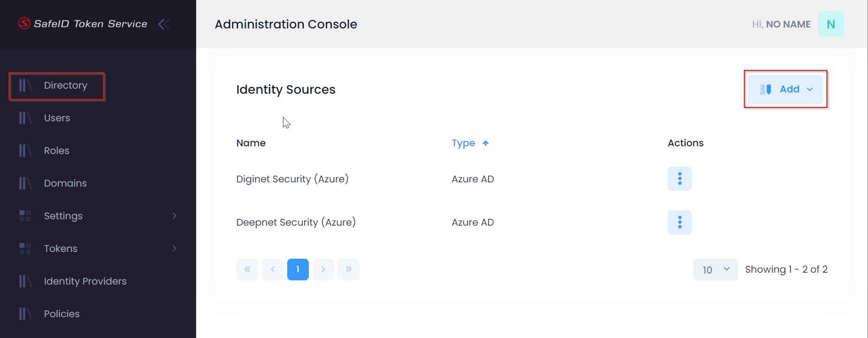The height and width of the screenshot is (338, 868).
Task: Open user avatar N in header
Action: 830,24
